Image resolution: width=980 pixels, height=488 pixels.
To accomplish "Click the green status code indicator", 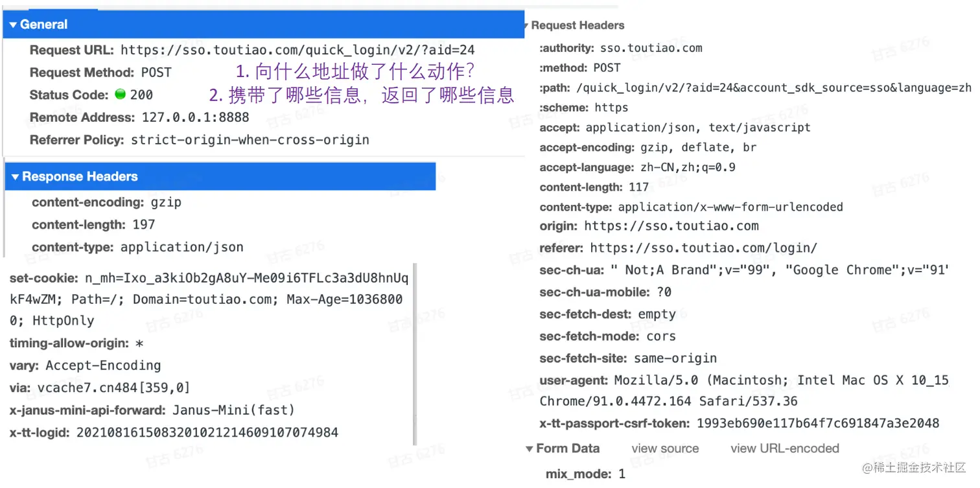I will point(119,94).
